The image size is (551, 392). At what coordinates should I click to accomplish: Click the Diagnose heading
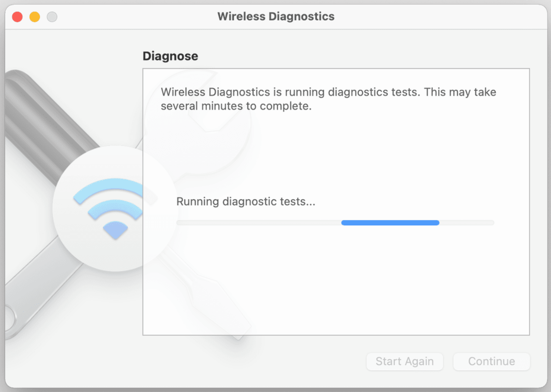pyautogui.click(x=170, y=56)
